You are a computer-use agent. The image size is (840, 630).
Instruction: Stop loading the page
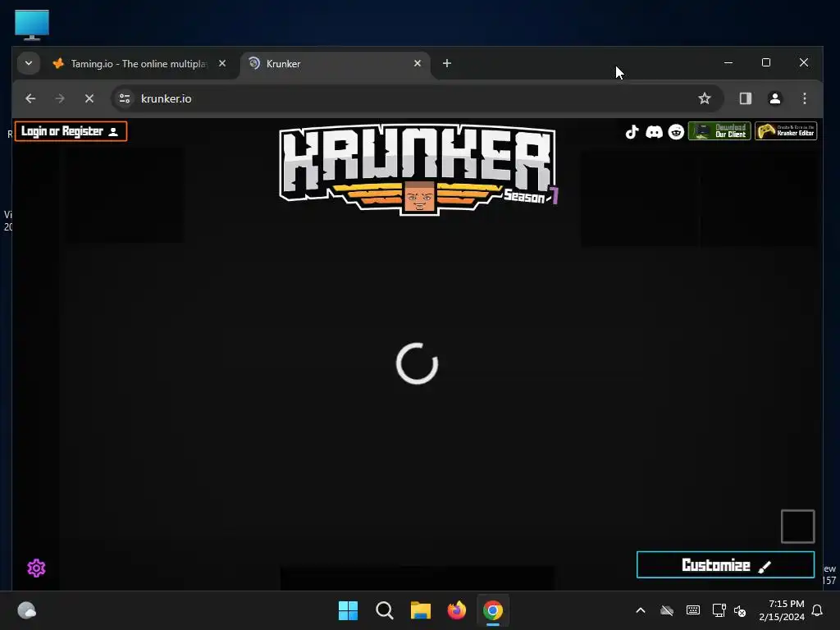tap(89, 98)
